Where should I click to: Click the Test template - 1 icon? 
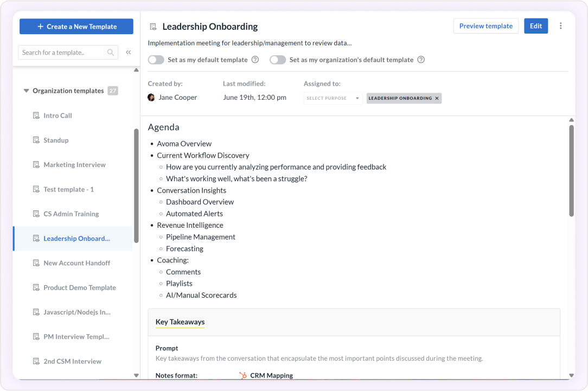[36, 189]
